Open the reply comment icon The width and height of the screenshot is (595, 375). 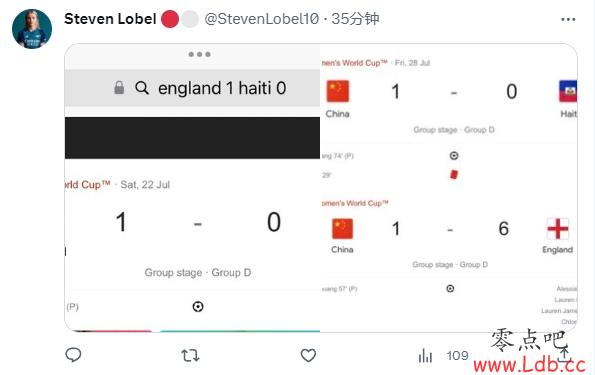point(73,355)
